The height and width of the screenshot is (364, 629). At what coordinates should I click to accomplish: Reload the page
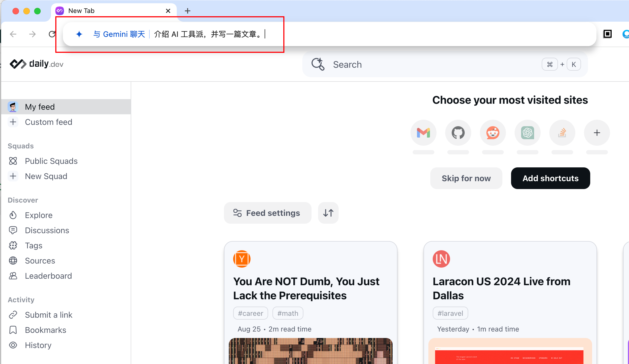click(52, 34)
